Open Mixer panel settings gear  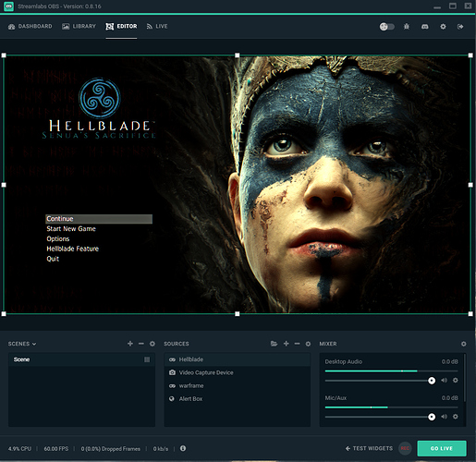[464, 344]
